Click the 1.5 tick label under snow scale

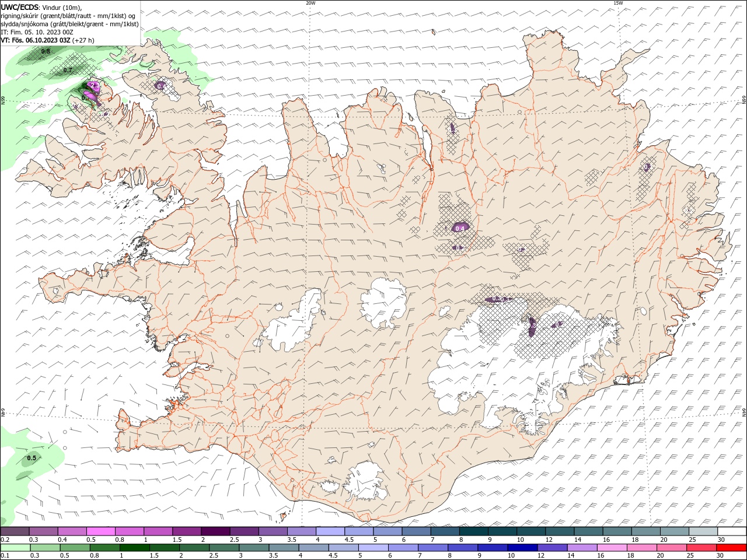177,540
